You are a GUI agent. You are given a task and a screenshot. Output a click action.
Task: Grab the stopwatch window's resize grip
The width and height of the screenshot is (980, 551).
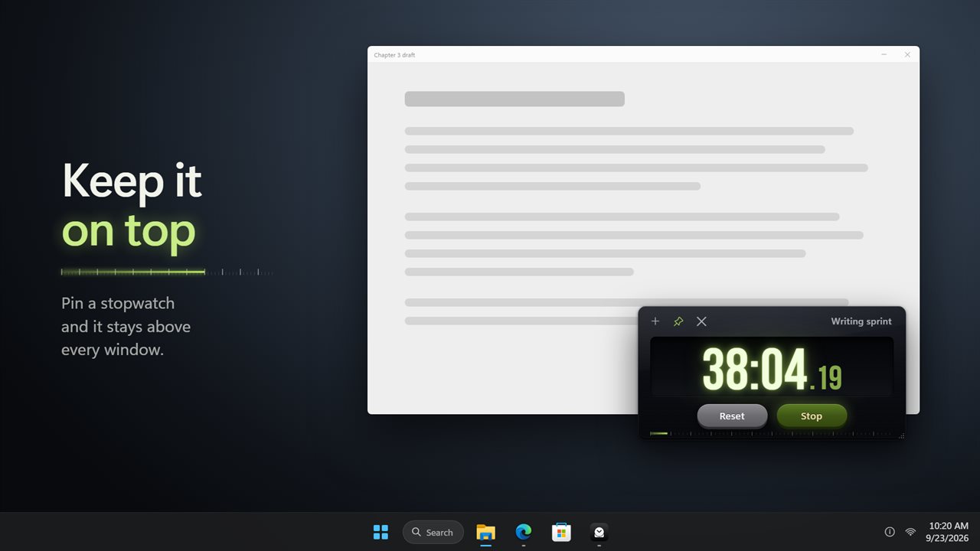pyautogui.click(x=902, y=435)
